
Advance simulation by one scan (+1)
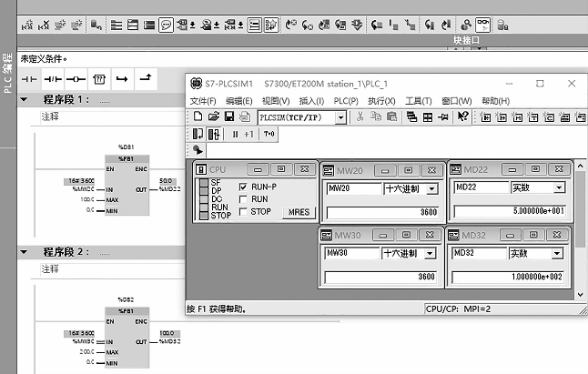point(248,134)
